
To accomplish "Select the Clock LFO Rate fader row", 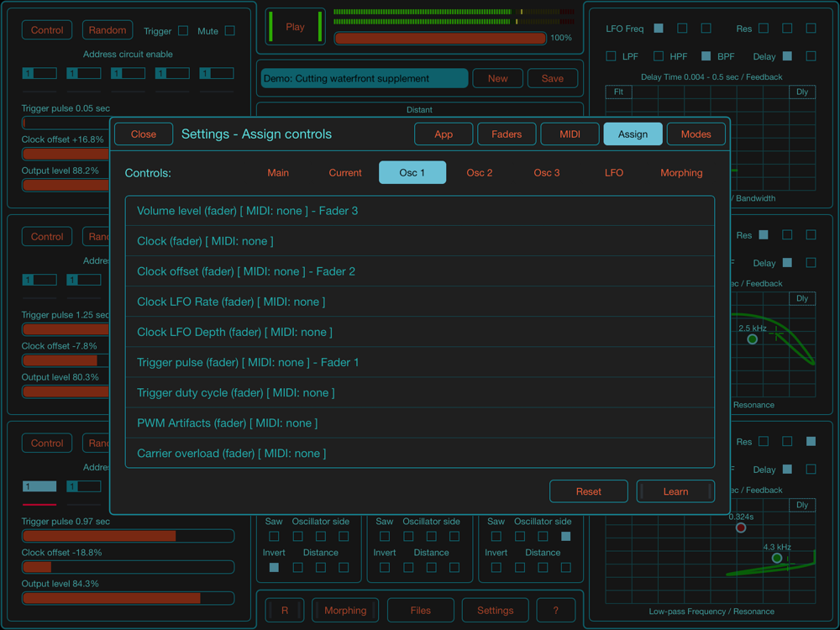I will pyautogui.click(x=420, y=302).
